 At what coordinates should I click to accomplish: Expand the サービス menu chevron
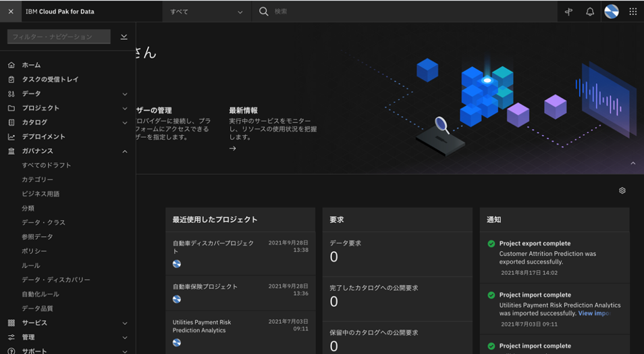click(x=125, y=324)
